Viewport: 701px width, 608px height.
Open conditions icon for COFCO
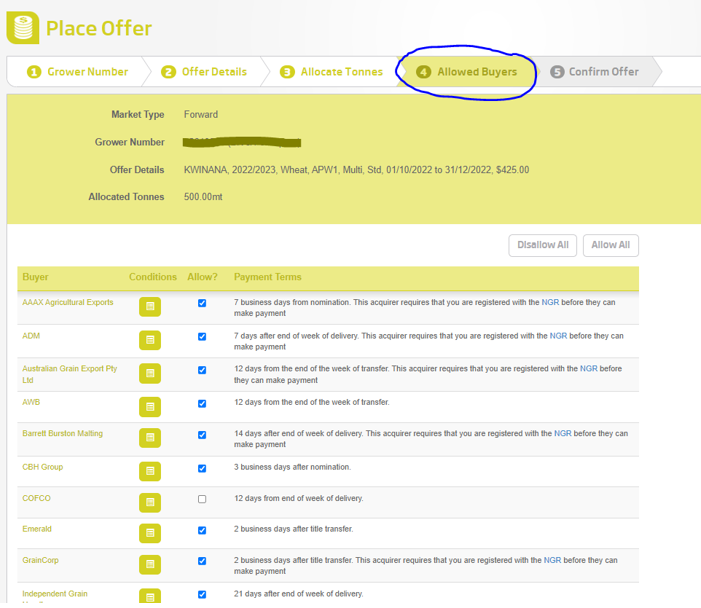click(150, 502)
